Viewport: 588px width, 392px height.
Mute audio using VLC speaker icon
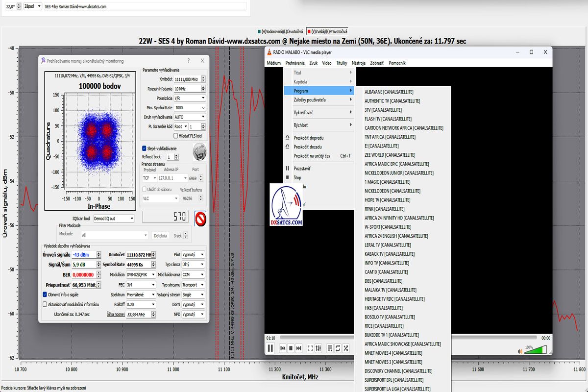[x=520, y=350]
